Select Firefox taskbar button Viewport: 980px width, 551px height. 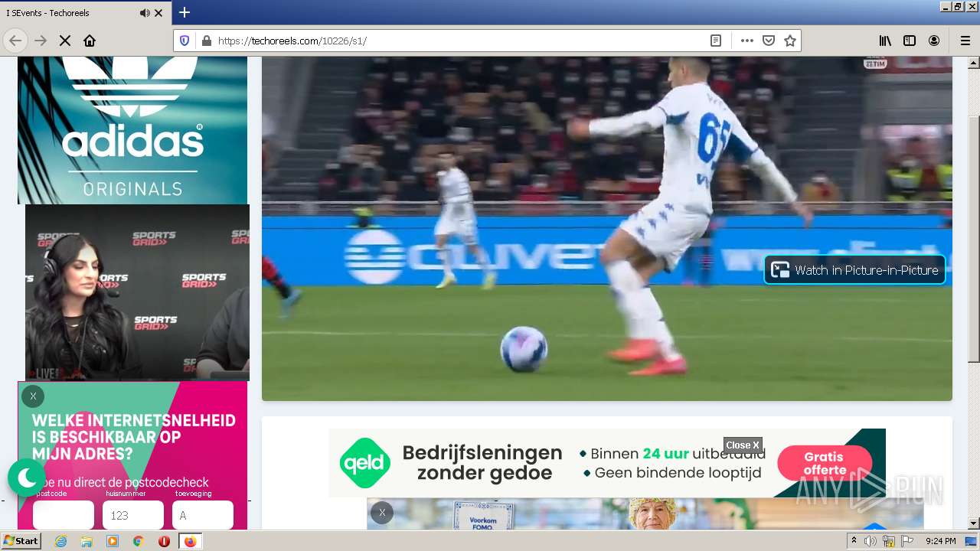pos(190,541)
